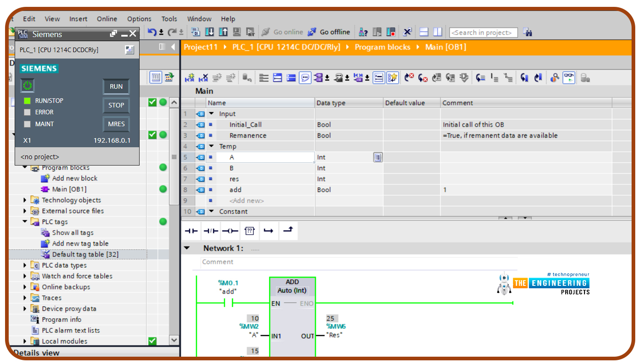Screen dimensions: 638x364
Task: Click the Start CPU icon
Action: coord(377,32)
